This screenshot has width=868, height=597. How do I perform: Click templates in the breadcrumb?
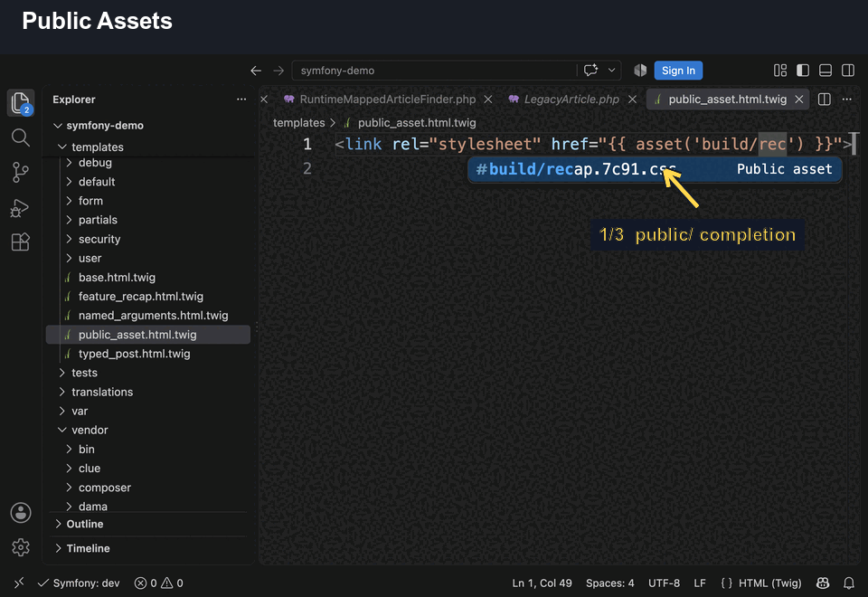click(x=299, y=122)
